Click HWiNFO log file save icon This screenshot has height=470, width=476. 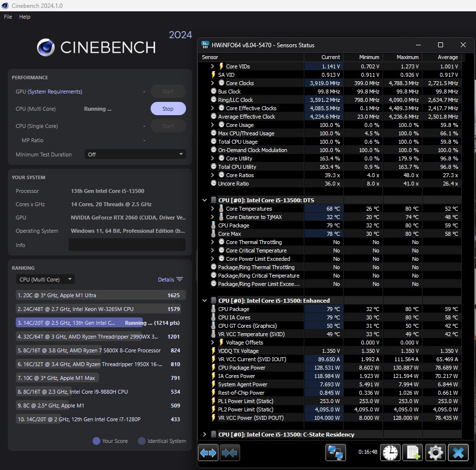pos(413,453)
